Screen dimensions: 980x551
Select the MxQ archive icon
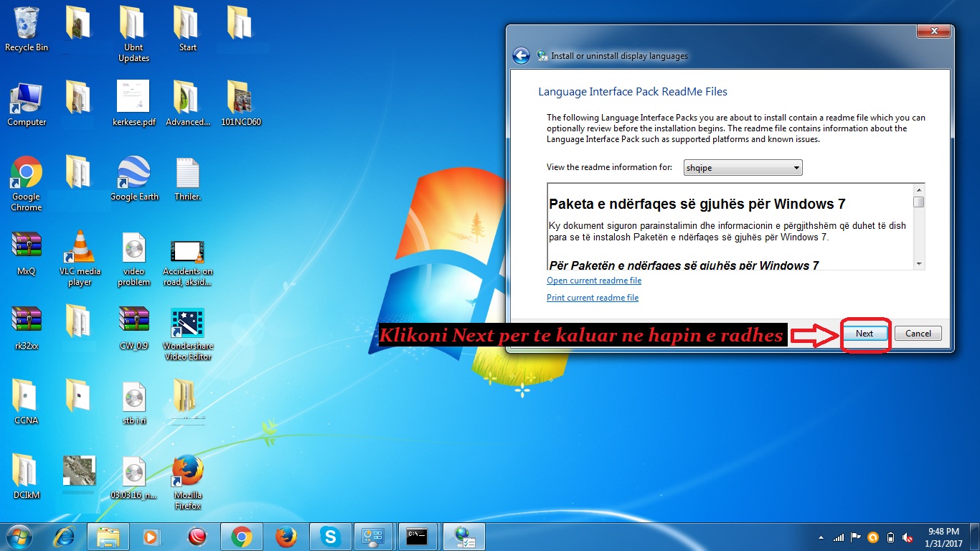tap(27, 253)
